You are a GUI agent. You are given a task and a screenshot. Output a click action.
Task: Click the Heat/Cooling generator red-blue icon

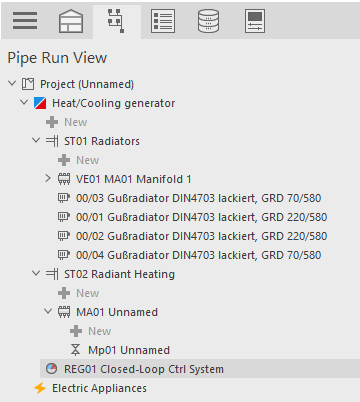(40, 103)
